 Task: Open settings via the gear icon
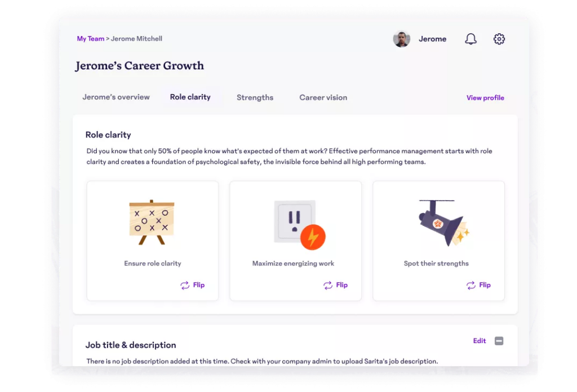(x=499, y=39)
